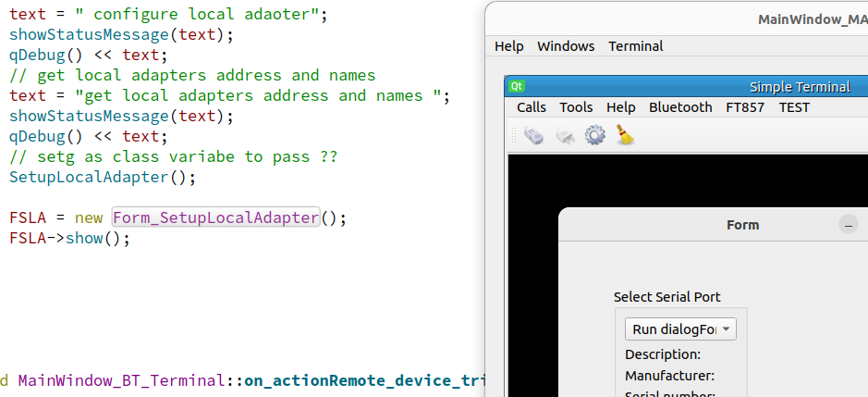Click the Description: label in Form
868x397 pixels.
[663, 354]
